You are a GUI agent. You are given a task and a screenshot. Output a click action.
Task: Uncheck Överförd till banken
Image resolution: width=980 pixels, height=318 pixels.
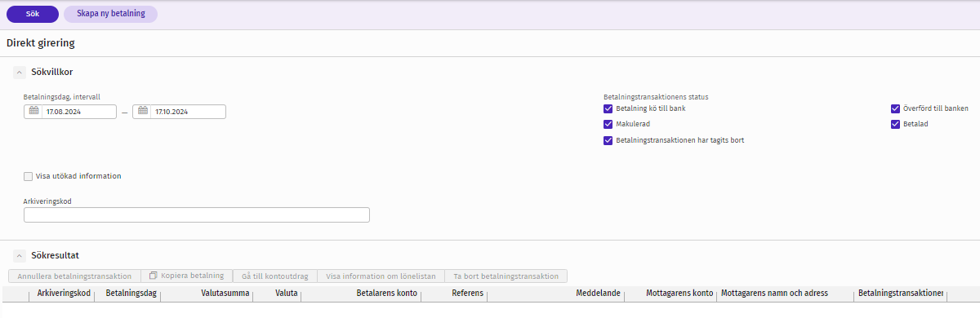pyautogui.click(x=895, y=108)
